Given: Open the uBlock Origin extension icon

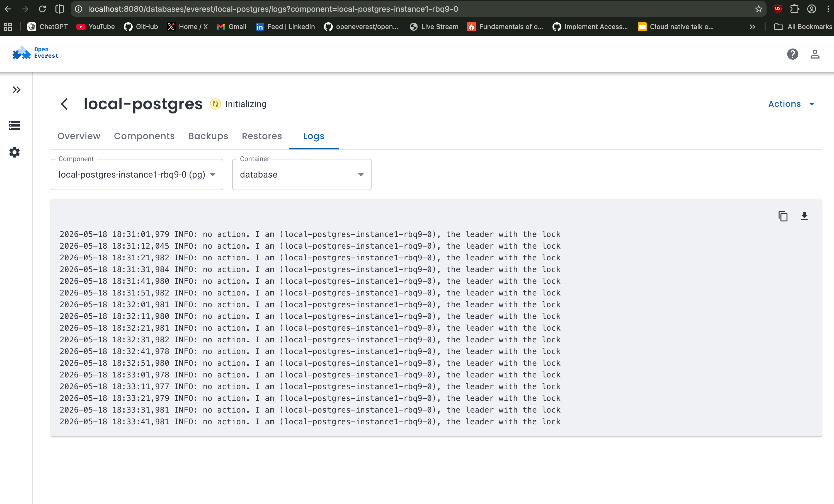Looking at the screenshot, I should tap(777, 9).
